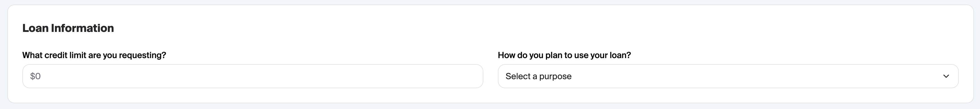Place cursor in the dollar amount field
Screen dimensions: 980x109
click(253, 76)
